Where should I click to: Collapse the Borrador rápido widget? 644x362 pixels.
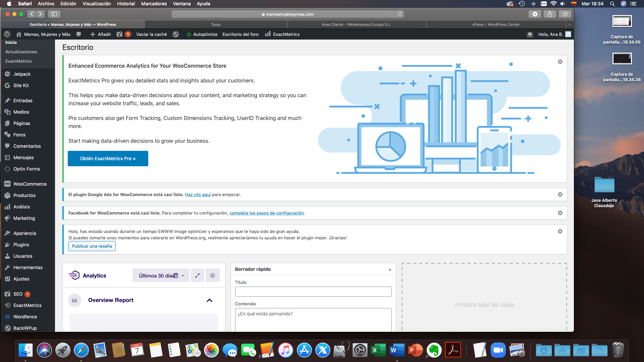(x=390, y=269)
